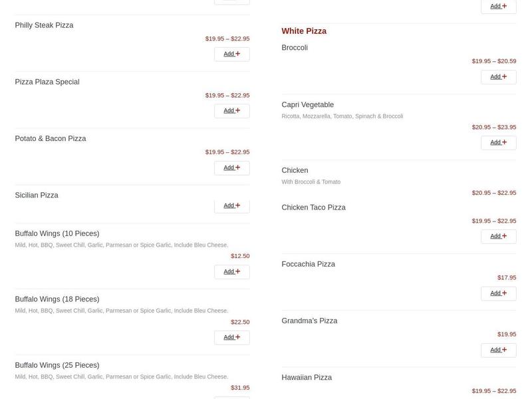Click the plus icon on Foccachia Pizza's Add button
The height and width of the screenshot is (399, 532).
[x=505, y=293]
